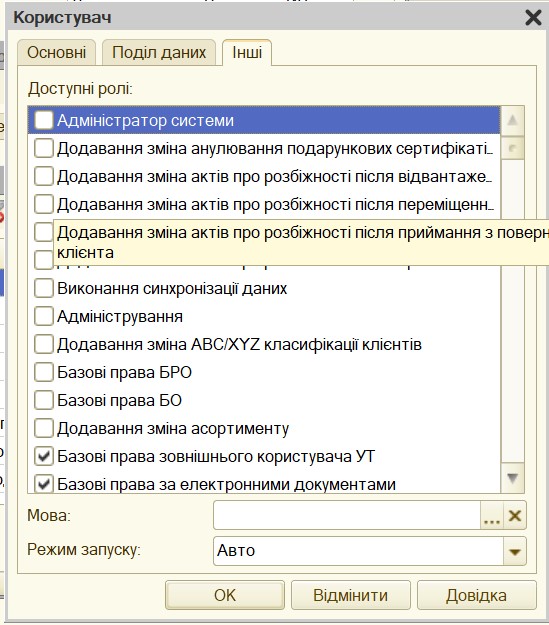Viewport: 549px width, 625px height.
Task: Enable the подарункових сертифікатів role checkbox
Action: [x=43, y=148]
